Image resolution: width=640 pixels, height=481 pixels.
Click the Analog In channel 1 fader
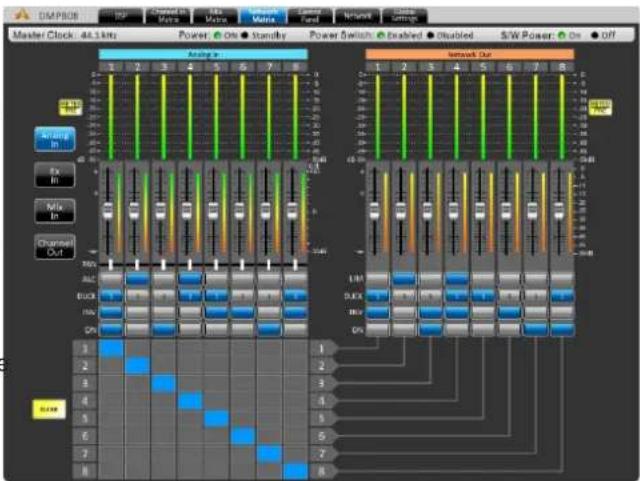click(x=108, y=210)
